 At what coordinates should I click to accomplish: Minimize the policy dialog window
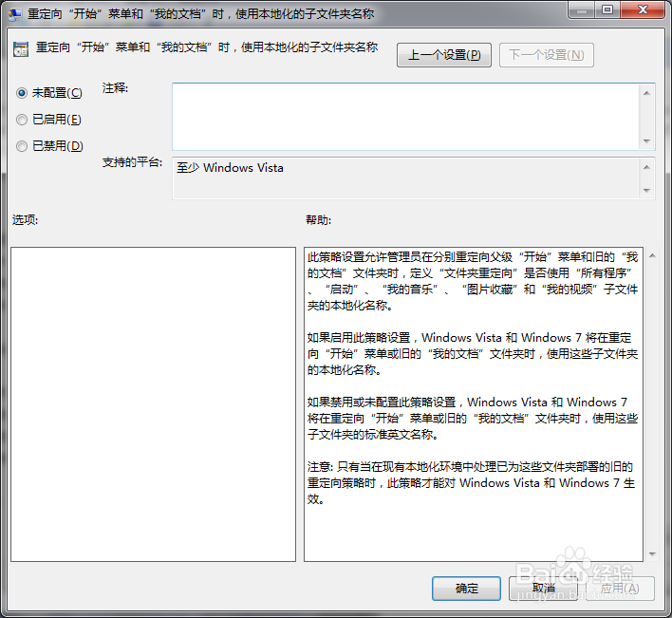coord(582,10)
